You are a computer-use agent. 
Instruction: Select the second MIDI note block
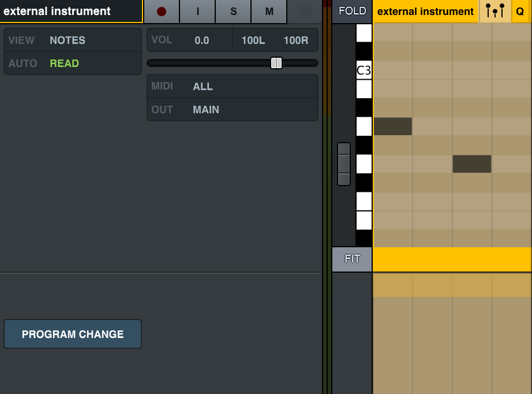472,163
